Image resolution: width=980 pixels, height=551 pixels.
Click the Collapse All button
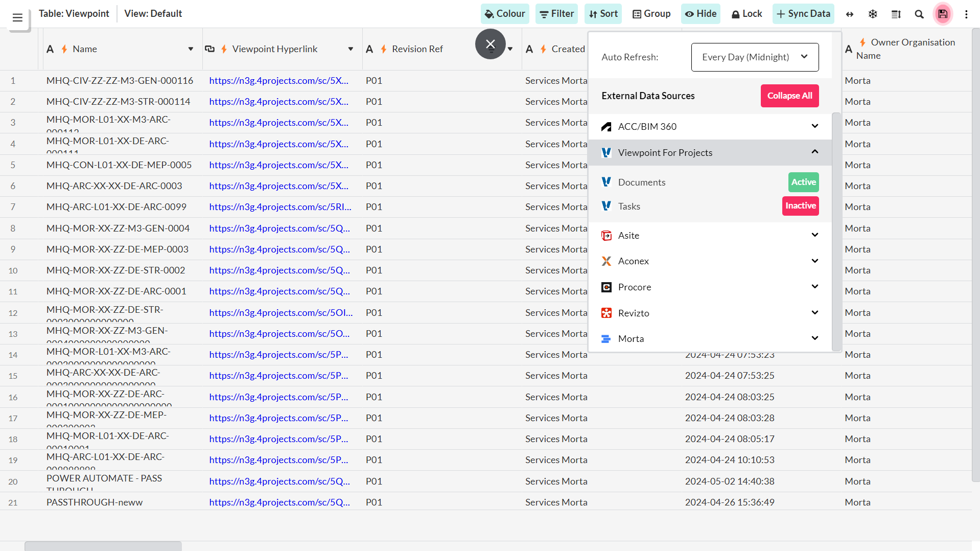pos(789,96)
